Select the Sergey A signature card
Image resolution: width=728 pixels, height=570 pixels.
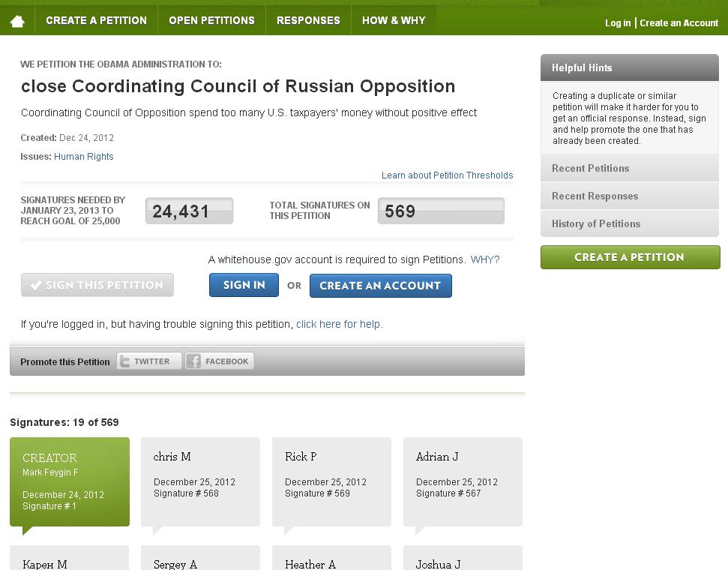[x=201, y=558]
